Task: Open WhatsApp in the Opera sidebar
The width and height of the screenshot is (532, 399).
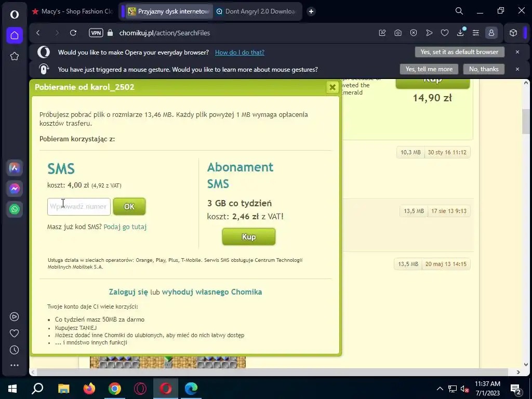Action: pyautogui.click(x=14, y=209)
